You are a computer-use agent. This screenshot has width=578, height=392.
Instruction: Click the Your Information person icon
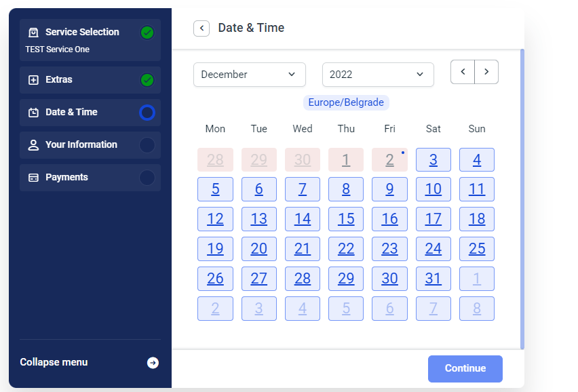33,145
